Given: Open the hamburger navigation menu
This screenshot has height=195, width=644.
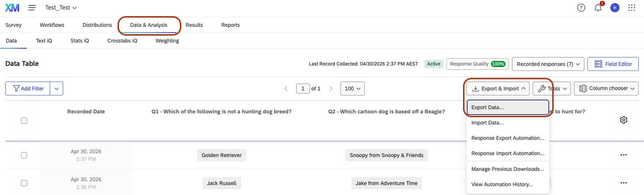Looking at the screenshot, I should pyautogui.click(x=32, y=8).
